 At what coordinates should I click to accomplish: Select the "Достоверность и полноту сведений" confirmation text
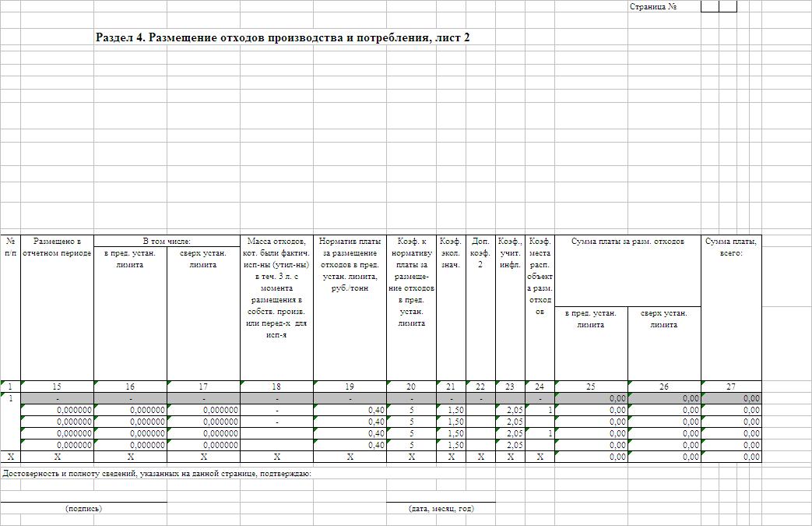pyautogui.click(x=157, y=473)
